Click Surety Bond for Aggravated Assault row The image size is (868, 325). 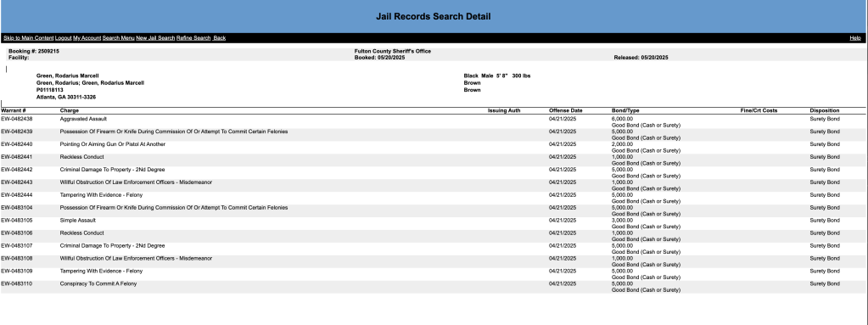click(x=825, y=119)
